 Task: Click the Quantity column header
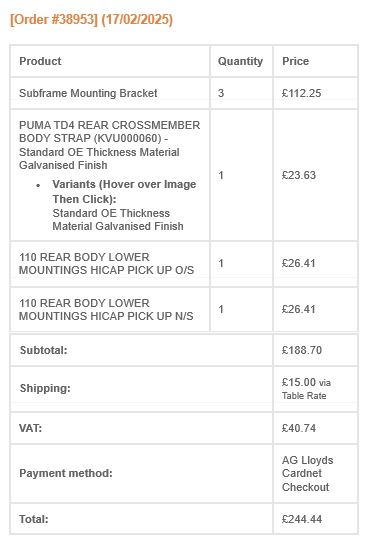tap(240, 61)
